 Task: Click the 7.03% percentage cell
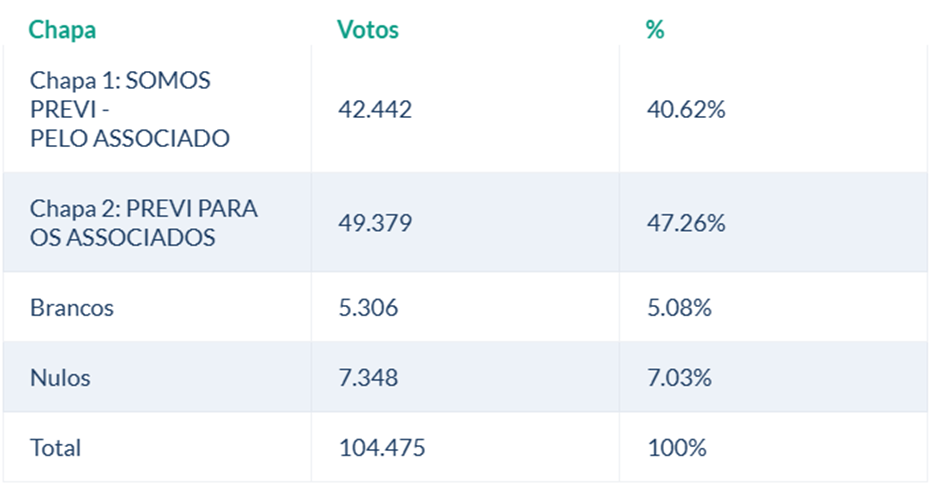679,378
